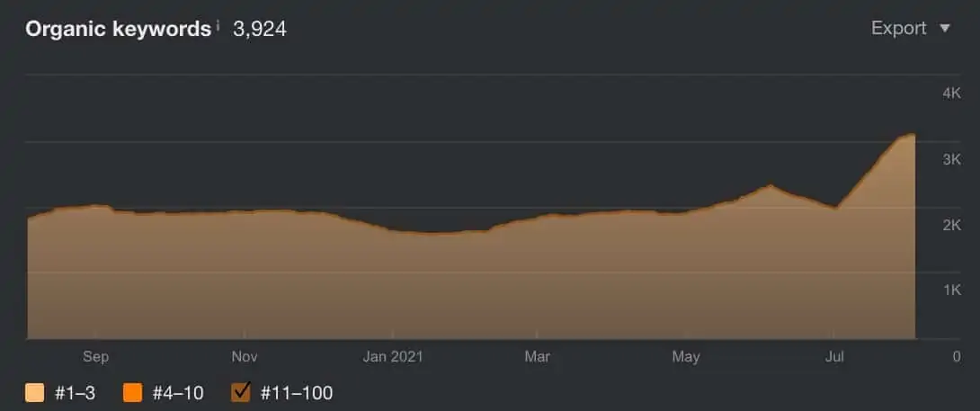The width and height of the screenshot is (980, 411).
Task: Click the 4K value on vertical axis
Action: coord(951,94)
